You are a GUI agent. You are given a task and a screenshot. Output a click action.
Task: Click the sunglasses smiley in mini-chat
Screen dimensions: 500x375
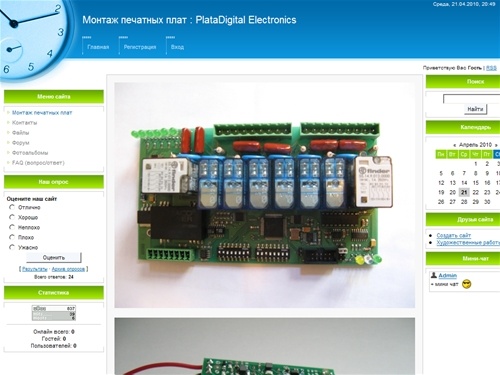(467, 284)
